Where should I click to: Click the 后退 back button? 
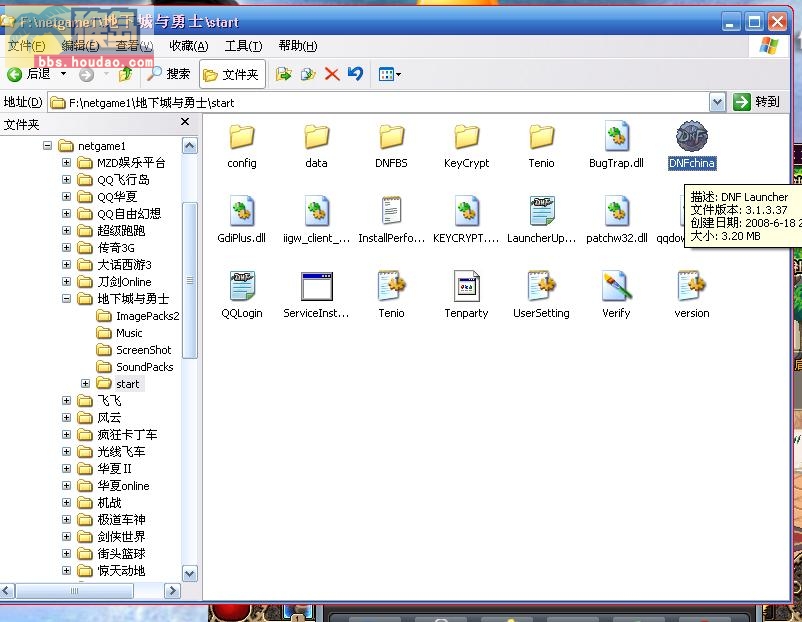point(29,74)
